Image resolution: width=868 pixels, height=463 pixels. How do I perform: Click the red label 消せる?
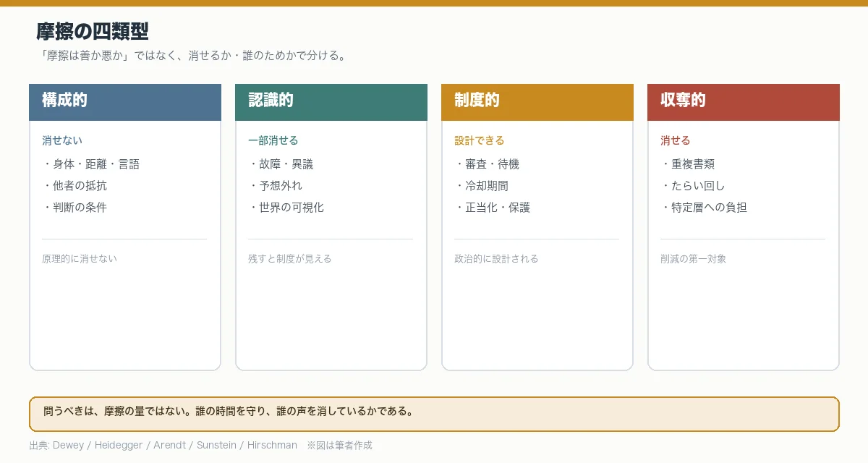tap(676, 140)
